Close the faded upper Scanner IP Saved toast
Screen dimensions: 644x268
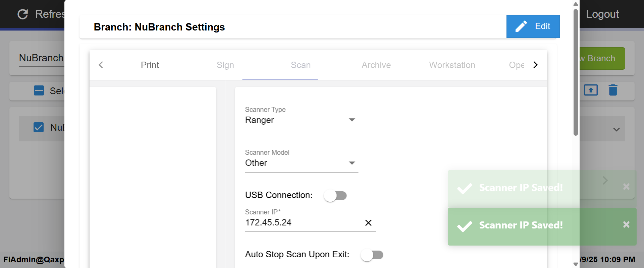point(626,187)
